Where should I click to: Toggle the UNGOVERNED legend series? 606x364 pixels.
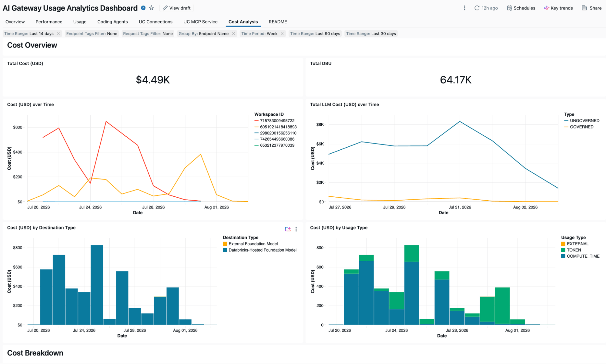[582, 121]
